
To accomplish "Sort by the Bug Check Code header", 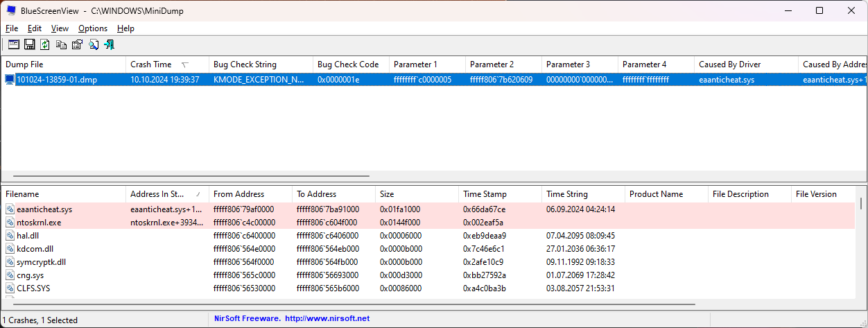I will pyautogui.click(x=351, y=64).
